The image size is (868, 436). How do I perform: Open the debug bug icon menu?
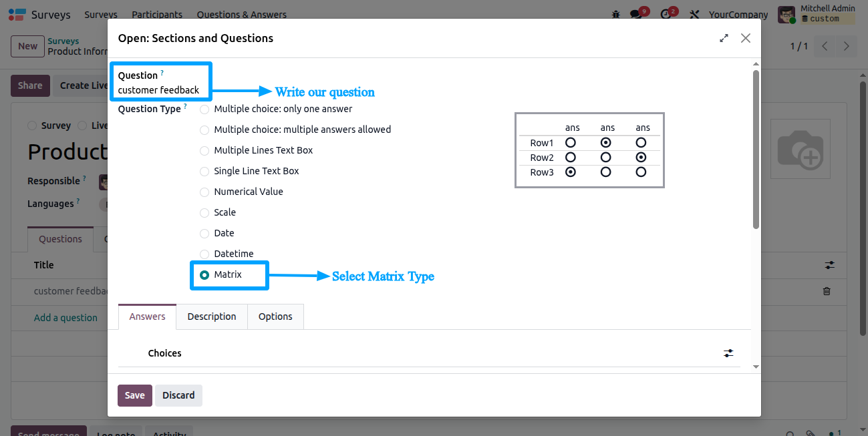pos(616,14)
